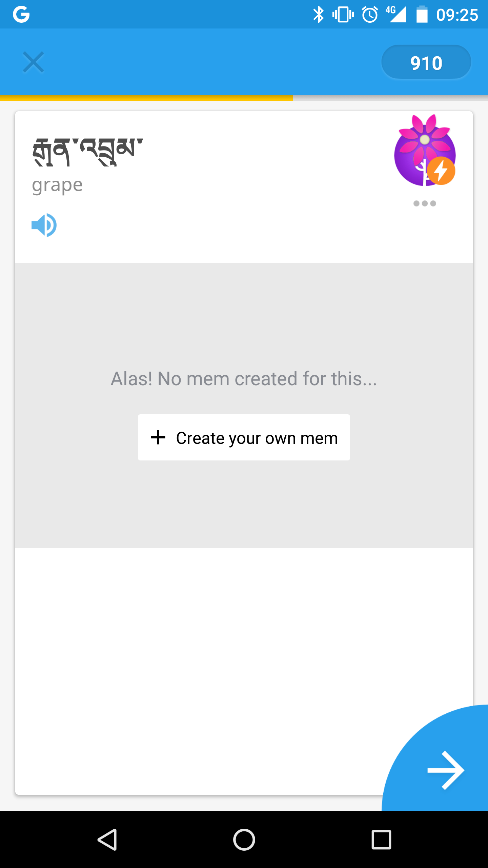Open the three-dot options menu
Viewport: 488px width, 868px height.
click(x=425, y=203)
